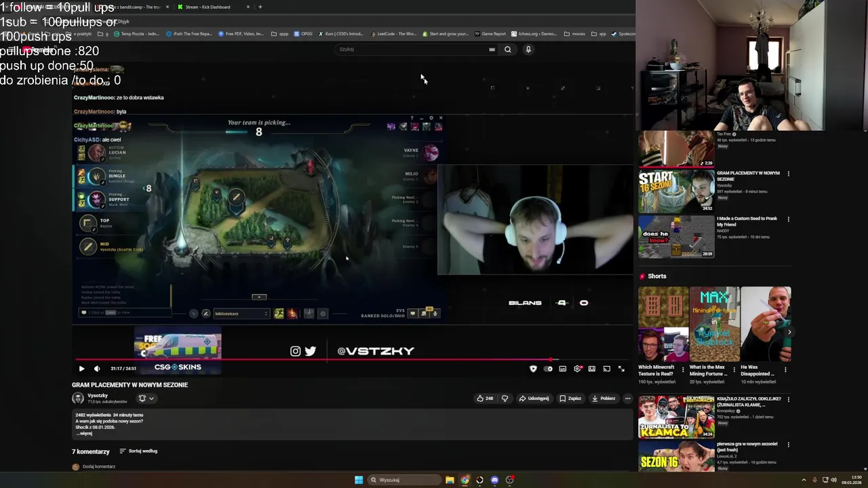
Task: Toggle the autoplay switch in player
Action: 548,369
